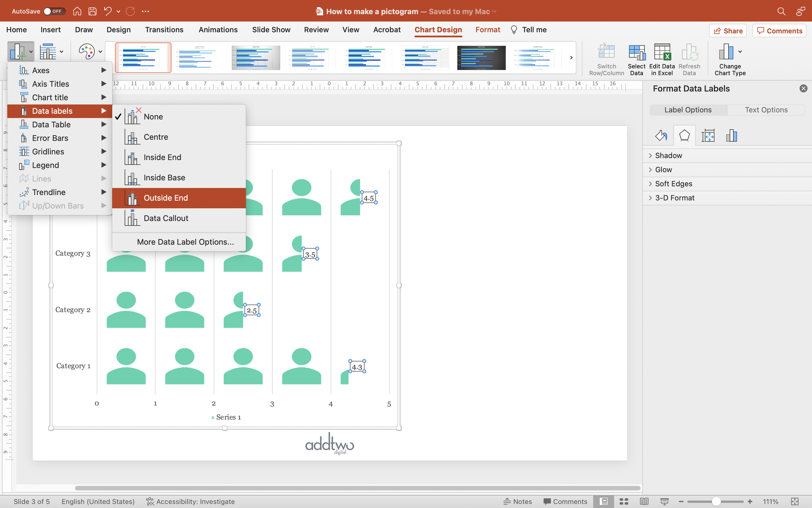The height and width of the screenshot is (508, 812).
Task: Choose Outside End data label position
Action: click(x=166, y=198)
